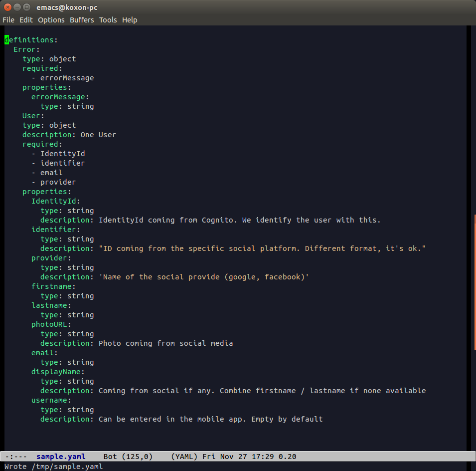The height and width of the screenshot is (471, 476).
Task: Click the 'displayName:' property key
Action: [x=58, y=372]
